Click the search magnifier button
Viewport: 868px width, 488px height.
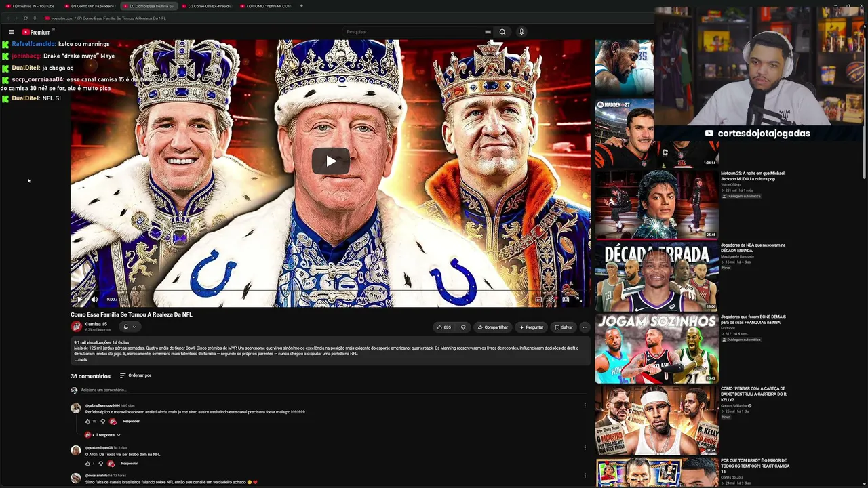pyautogui.click(x=502, y=32)
